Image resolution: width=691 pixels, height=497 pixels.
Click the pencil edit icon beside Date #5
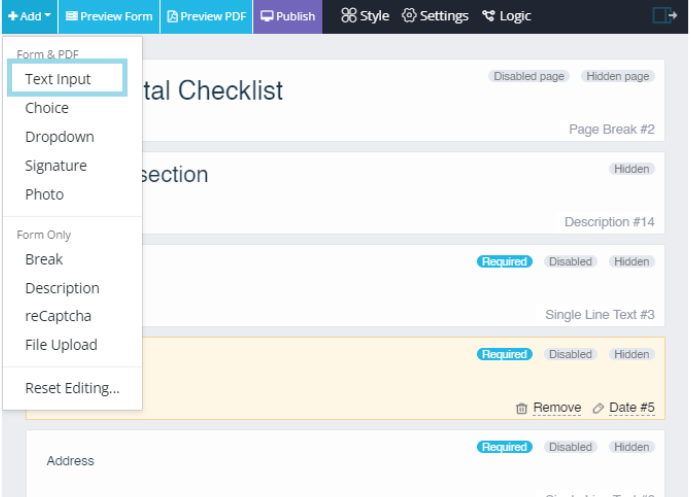598,408
